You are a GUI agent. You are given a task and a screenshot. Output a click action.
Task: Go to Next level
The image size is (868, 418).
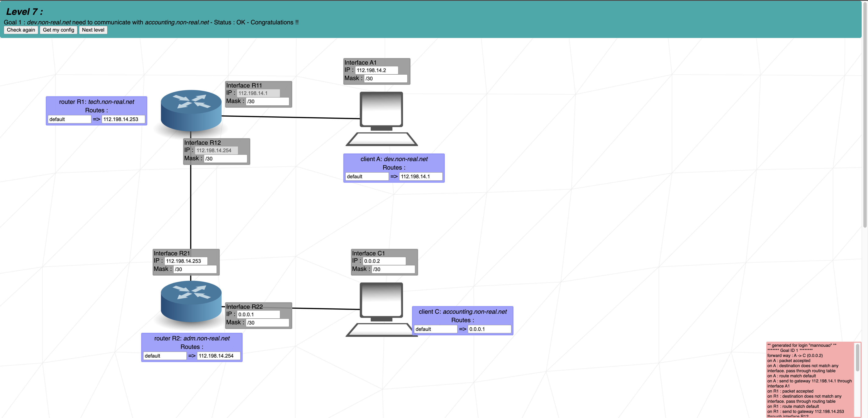(93, 30)
